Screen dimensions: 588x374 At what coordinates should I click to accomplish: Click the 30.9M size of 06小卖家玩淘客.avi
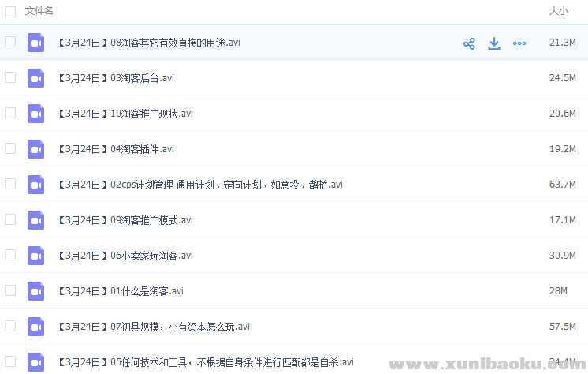(x=562, y=256)
